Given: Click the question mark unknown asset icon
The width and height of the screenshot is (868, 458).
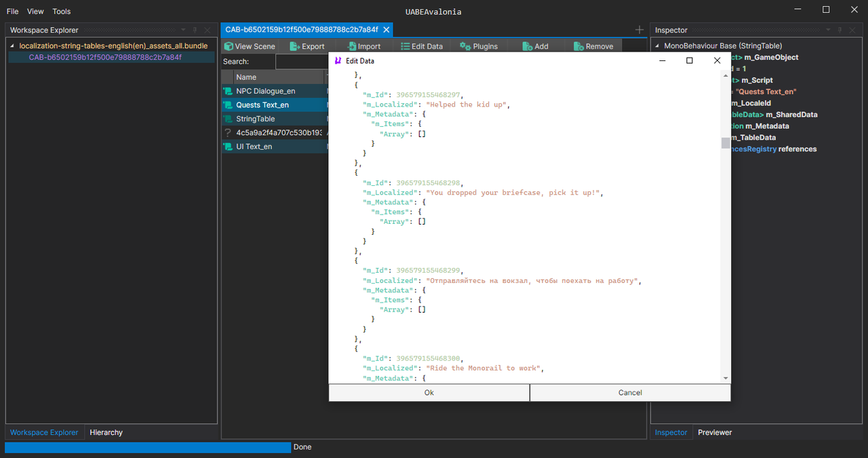Looking at the screenshot, I should (x=228, y=133).
